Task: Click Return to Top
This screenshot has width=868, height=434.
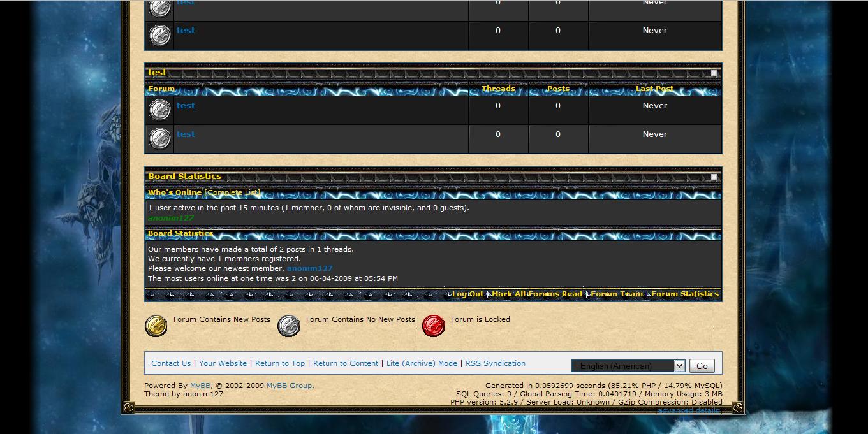Action: [280, 363]
